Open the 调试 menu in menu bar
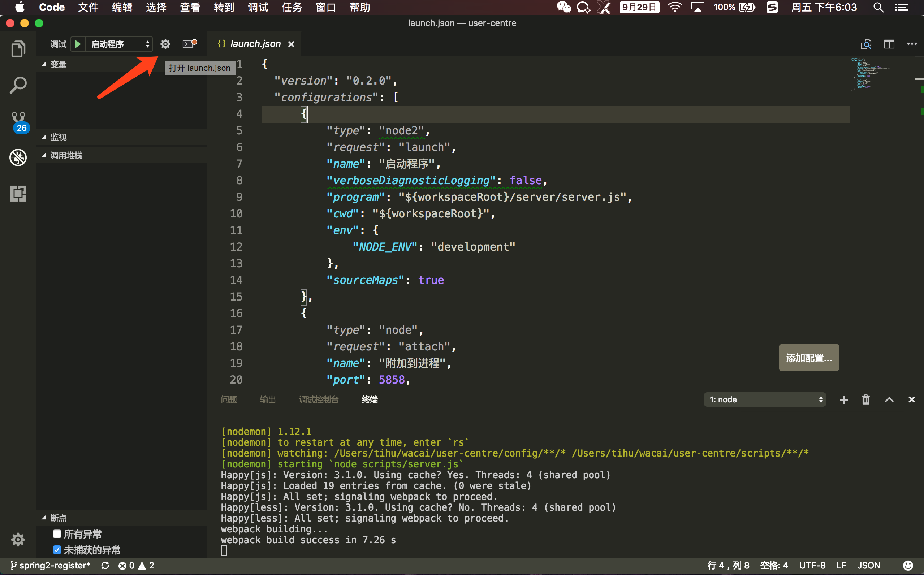Viewport: 924px width, 575px height. coord(258,7)
